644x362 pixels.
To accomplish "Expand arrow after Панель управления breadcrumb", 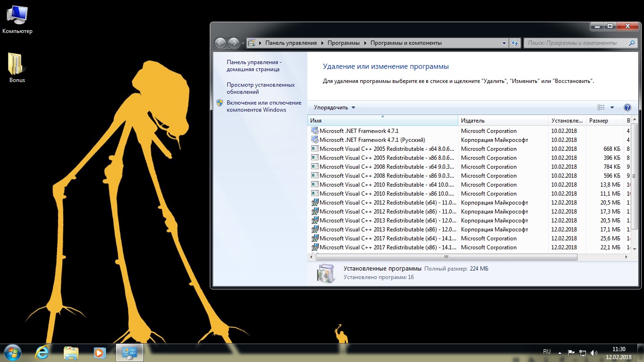I will coord(322,43).
